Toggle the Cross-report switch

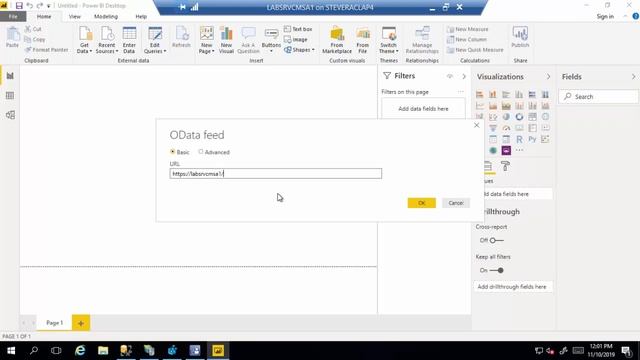pyautogui.click(x=496, y=240)
